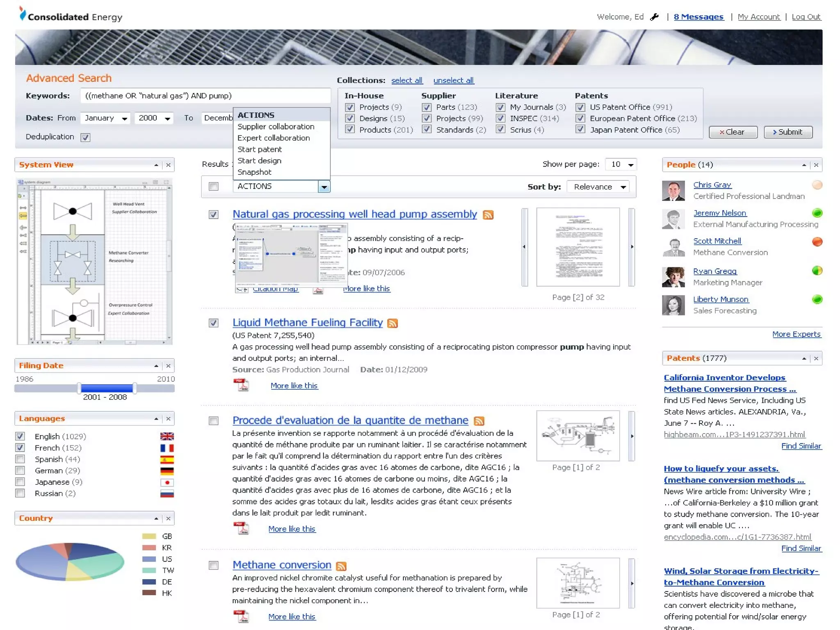Click the Filing Date range slider right handle
Viewport: 840px width, 630px height.
[x=135, y=388]
